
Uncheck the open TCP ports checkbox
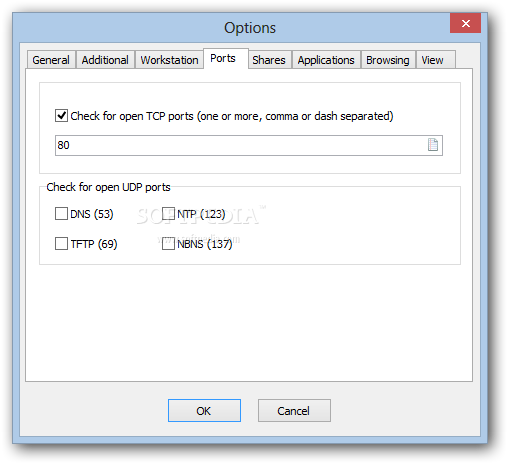pos(61,116)
